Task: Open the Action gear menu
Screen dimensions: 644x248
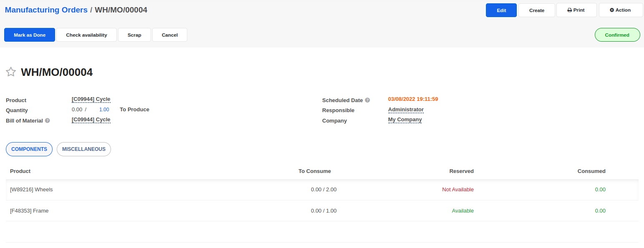Action: coord(620,10)
